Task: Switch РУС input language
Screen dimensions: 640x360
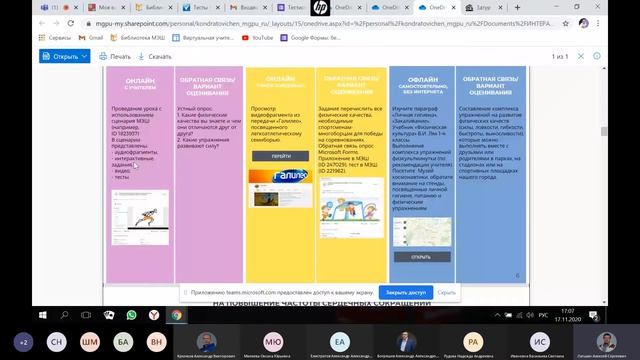Action: point(543,315)
